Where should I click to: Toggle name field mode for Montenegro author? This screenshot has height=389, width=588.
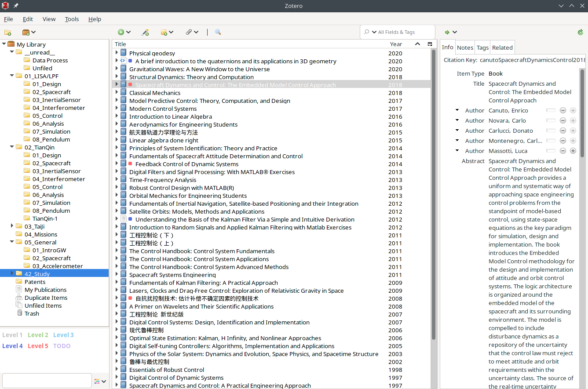(551, 141)
